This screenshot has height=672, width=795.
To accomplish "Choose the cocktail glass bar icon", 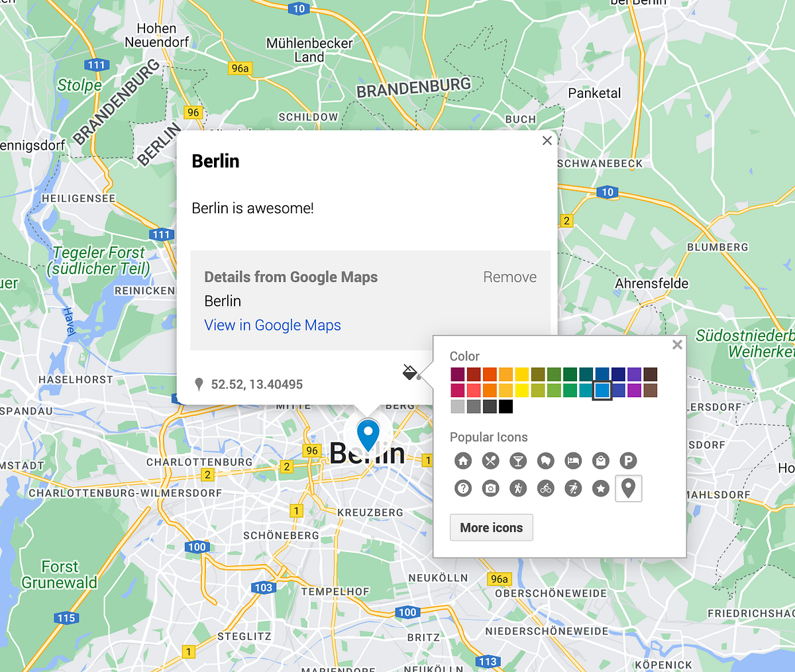I will [x=518, y=461].
